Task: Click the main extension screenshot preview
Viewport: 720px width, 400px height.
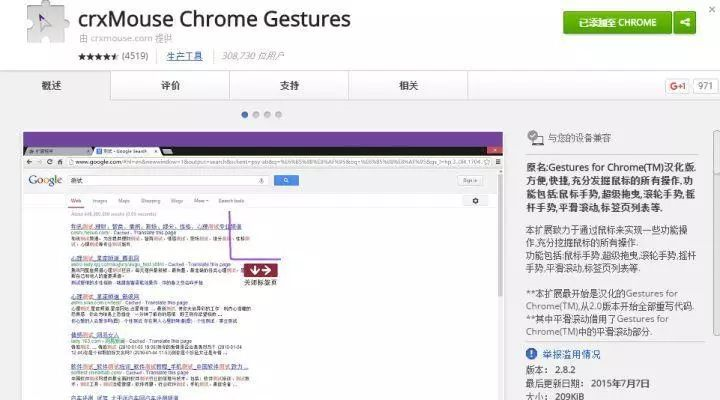Action: coord(263,266)
